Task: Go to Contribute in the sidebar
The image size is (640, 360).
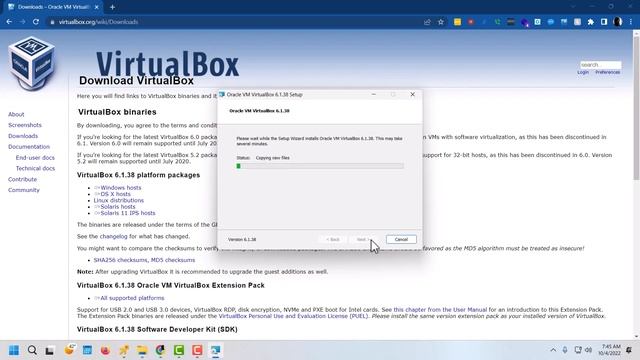Action: (22, 179)
